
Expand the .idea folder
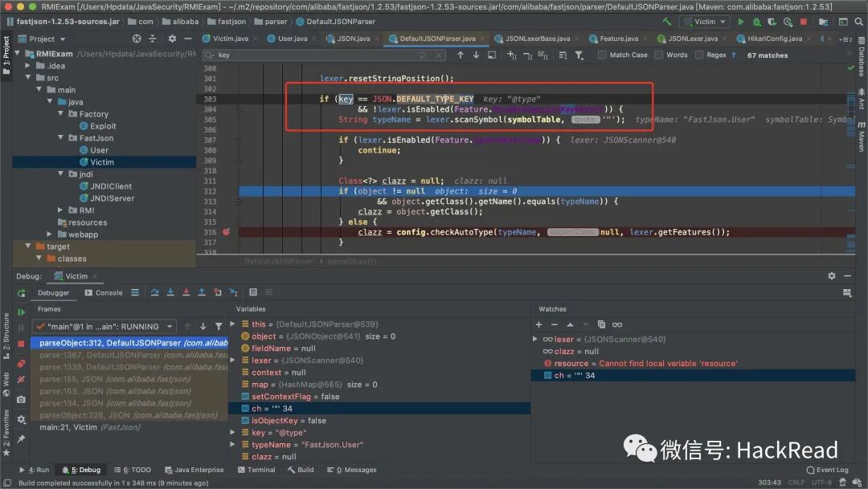pos(27,66)
